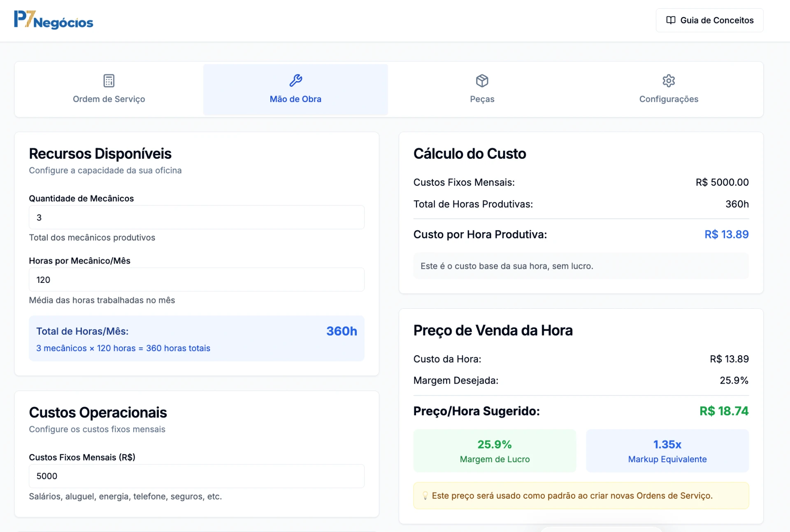Viewport: 790px width, 532px height.
Task: Open the Guia de Conceitos button
Action: coord(709,20)
